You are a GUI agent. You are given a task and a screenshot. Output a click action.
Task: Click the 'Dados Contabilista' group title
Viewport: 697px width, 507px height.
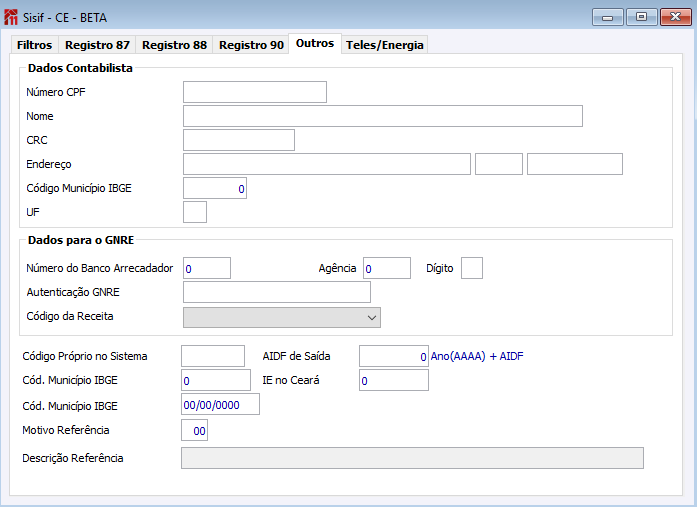(x=80, y=68)
